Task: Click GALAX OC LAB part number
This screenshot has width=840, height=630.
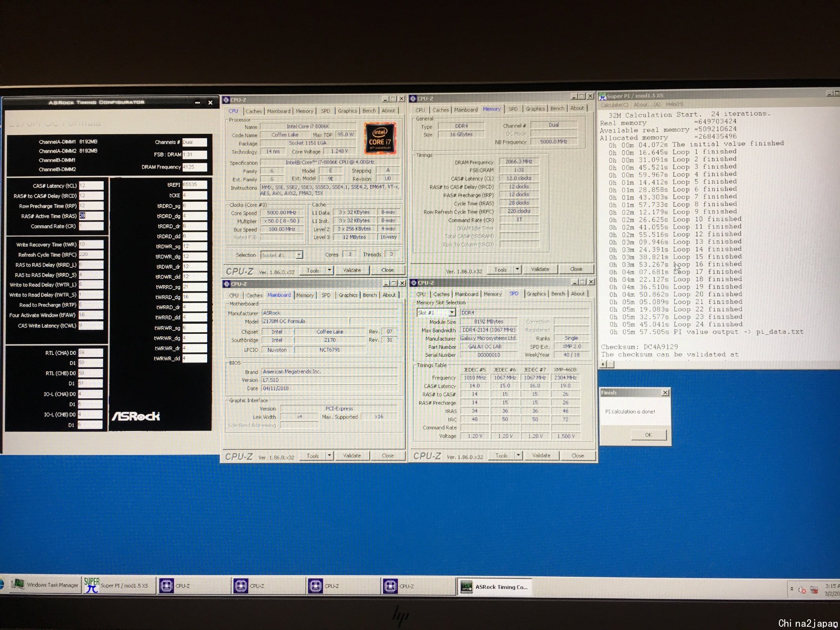Action: (488, 347)
